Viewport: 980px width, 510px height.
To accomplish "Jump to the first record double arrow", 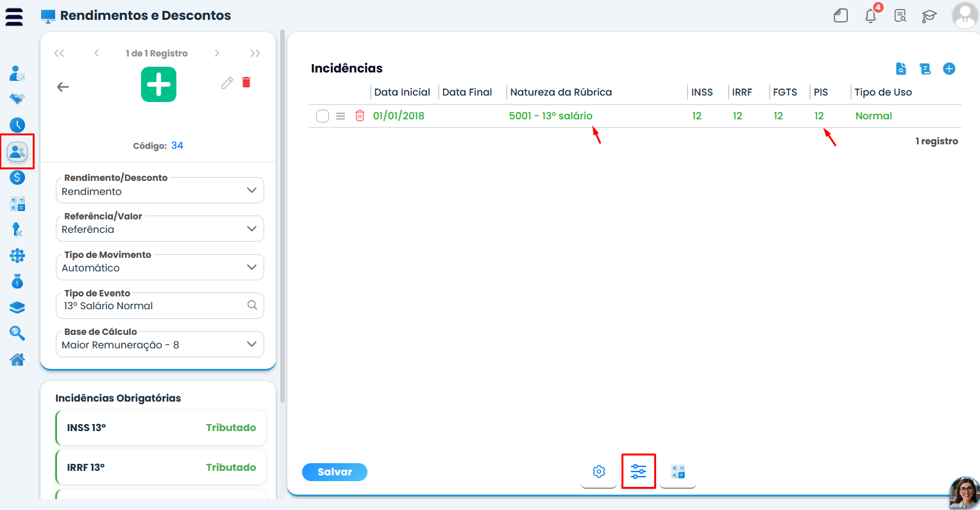I will click(59, 53).
